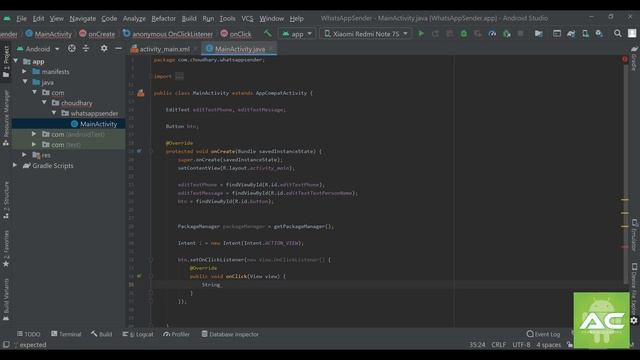640x360 pixels.
Task: Run the app with green play button
Action: (x=421, y=33)
